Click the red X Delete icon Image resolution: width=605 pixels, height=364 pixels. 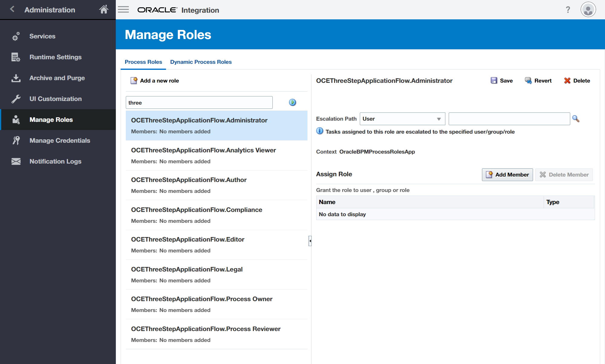coord(567,80)
